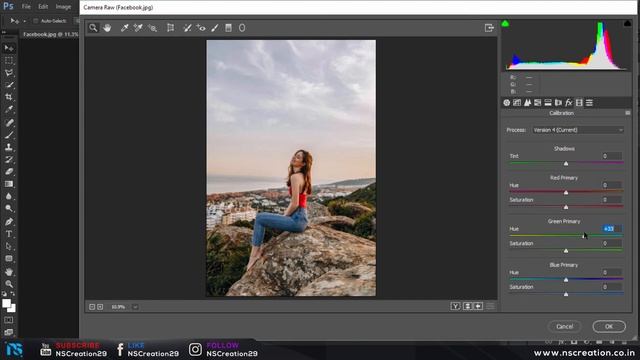Open Photoshop Edit menu

(43, 7)
